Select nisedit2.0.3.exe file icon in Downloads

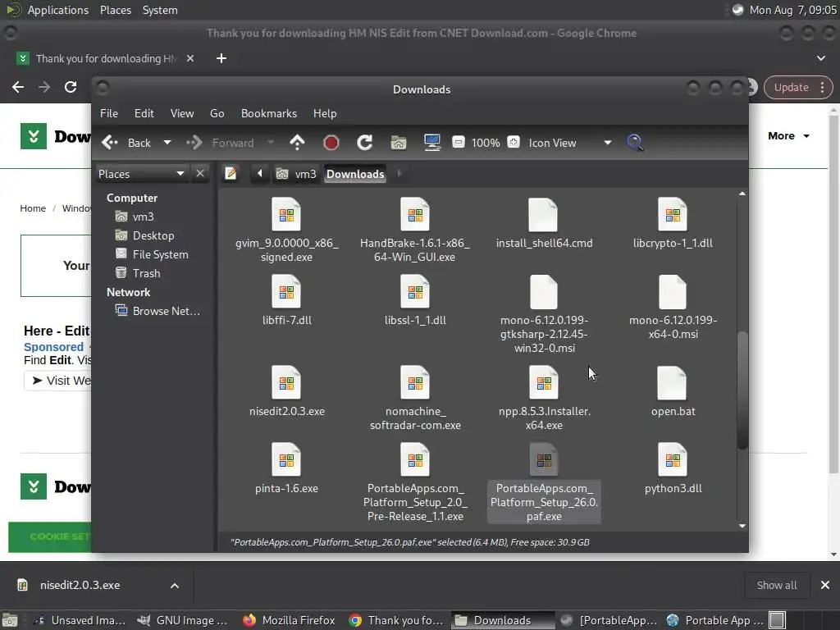coord(286,382)
